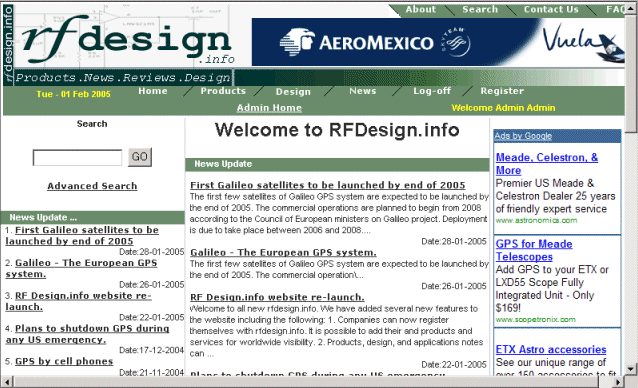Open the News navigation item
Screen dimensions: 638x388
pyautogui.click(x=363, y=91)
